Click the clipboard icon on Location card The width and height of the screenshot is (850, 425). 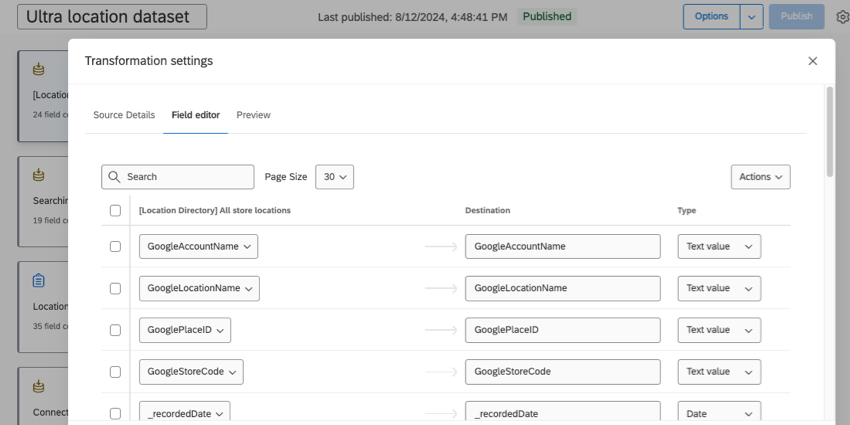(38, 281)
